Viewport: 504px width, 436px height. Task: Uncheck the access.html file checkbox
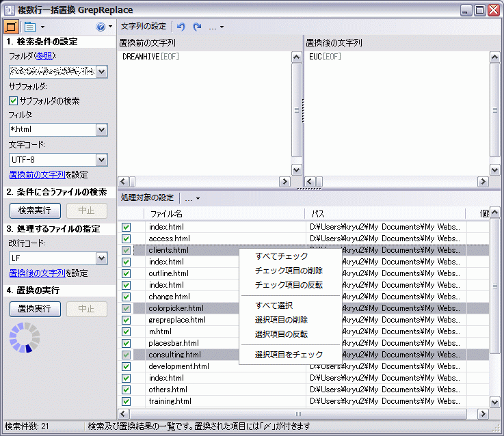tap(126, 239)
